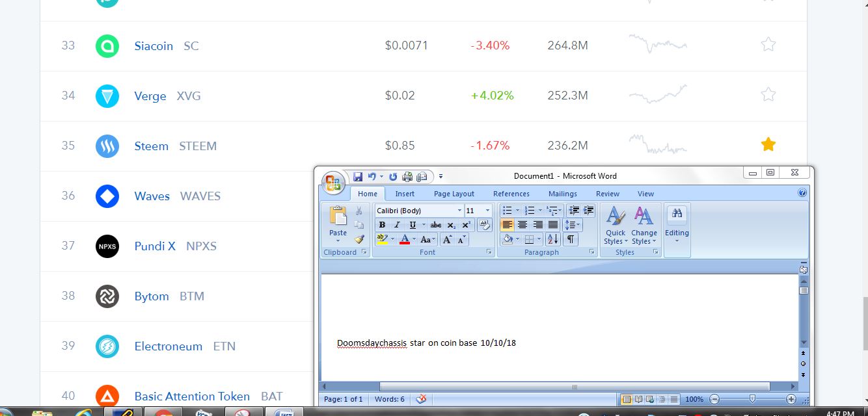The width and height of the screenshot is (868, 416).
Task: Toggle underline formatting
Action: pos(412,225)
